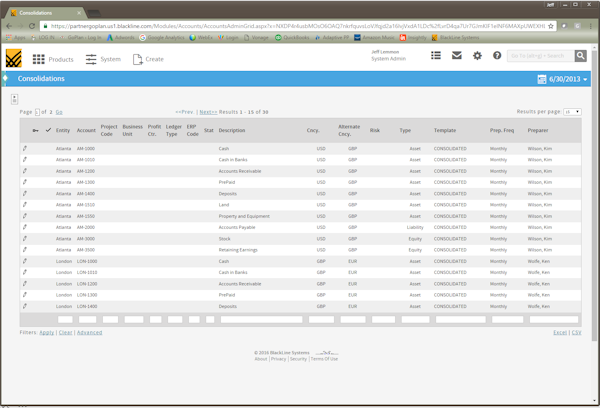Open the QuickBooks bookmark
This screenshot has height=408, width=600.
(x=292, y=38)
